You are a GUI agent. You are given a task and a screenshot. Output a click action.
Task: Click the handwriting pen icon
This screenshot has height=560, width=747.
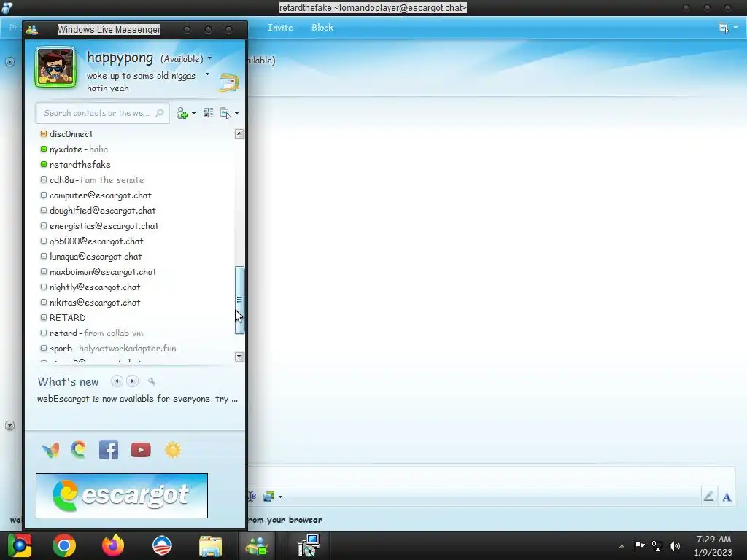tap(708, 497)
